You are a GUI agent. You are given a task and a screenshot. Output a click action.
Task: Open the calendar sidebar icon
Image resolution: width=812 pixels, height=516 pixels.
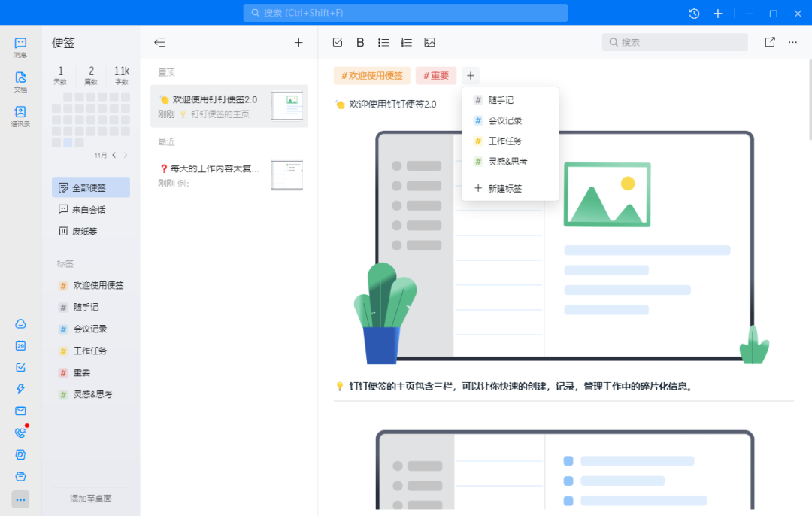[20, 345]
